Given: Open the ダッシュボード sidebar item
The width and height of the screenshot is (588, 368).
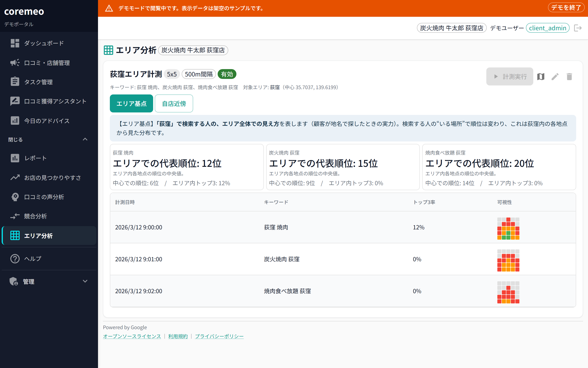Looking at the screenshot, I should pyautogui.click(x=49, y=43).
